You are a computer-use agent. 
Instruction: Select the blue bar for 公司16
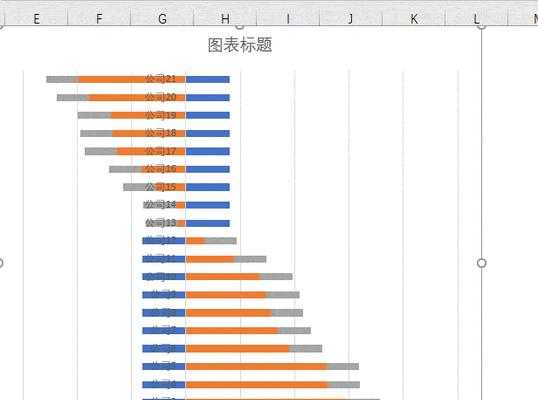click(208, 169)
